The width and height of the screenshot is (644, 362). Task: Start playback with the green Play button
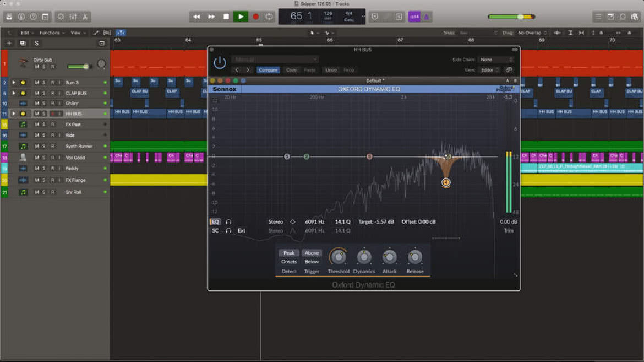coord(241,17)
